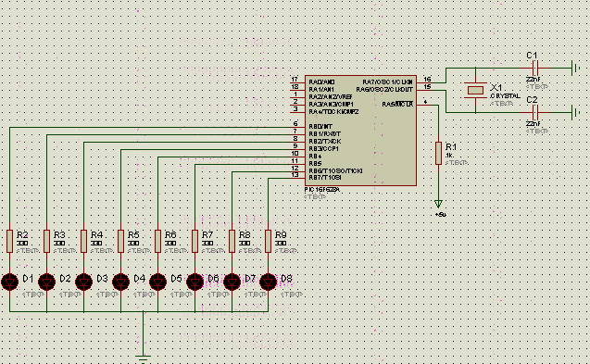
Task: Click the D1 reference label
Action: click(x=28, y=279)
